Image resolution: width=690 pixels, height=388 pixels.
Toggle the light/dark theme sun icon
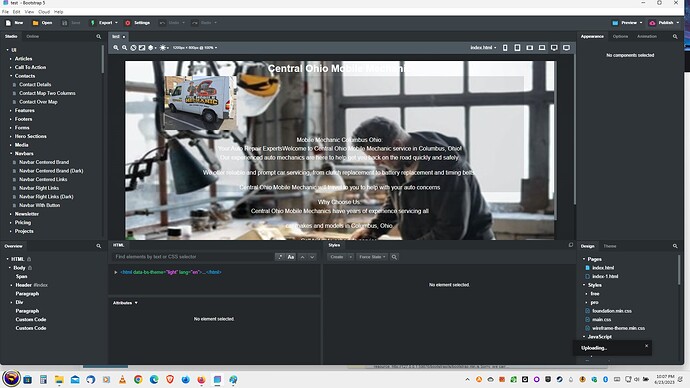[x=164, y=48]
